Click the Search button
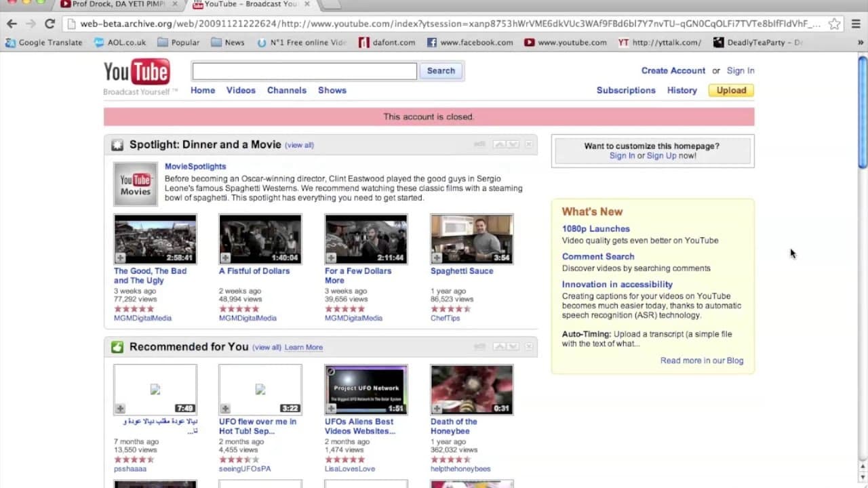Viewport: 868px width, 488px height. click(x=441, y=71)
